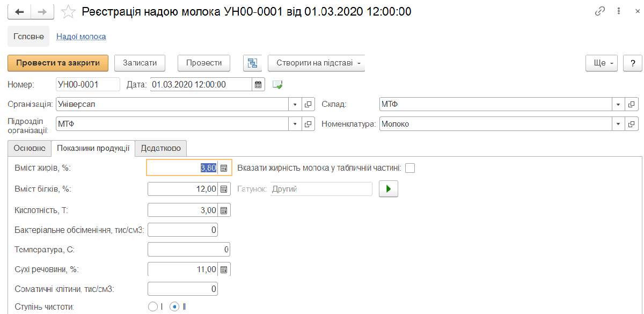Click the green posted-status document icon

click(277, 84)
